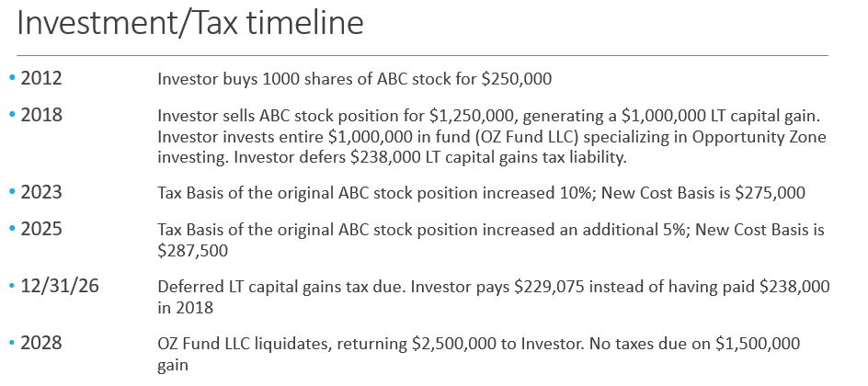This screenshot has height=386, width=868.
Task: Click the 2028 year label
Action: [40, 343]
